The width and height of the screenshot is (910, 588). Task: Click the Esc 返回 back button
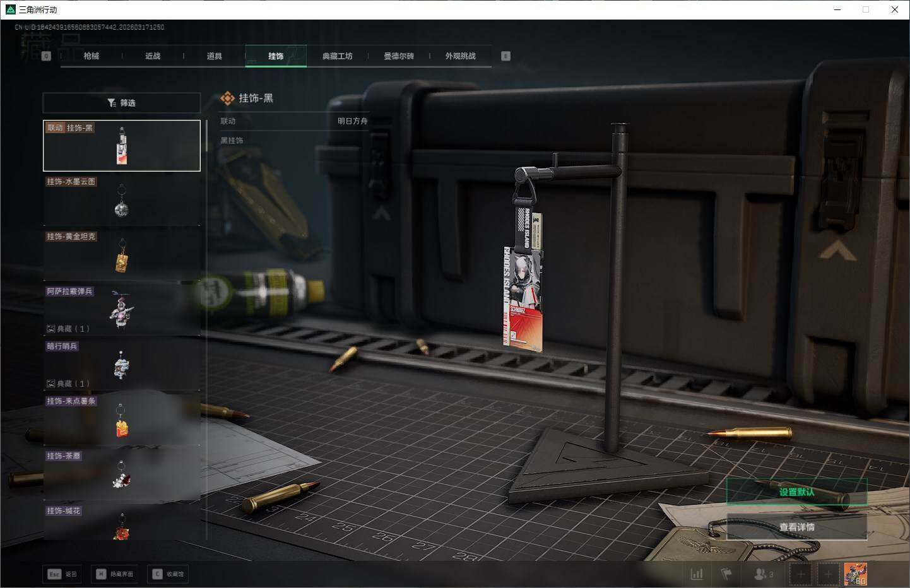(x=62, y=574)
